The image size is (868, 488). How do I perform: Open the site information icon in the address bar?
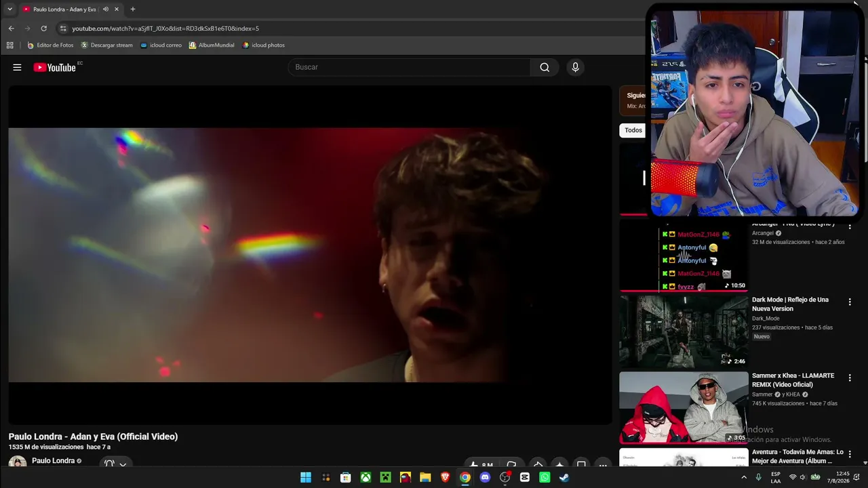[63, 28]
